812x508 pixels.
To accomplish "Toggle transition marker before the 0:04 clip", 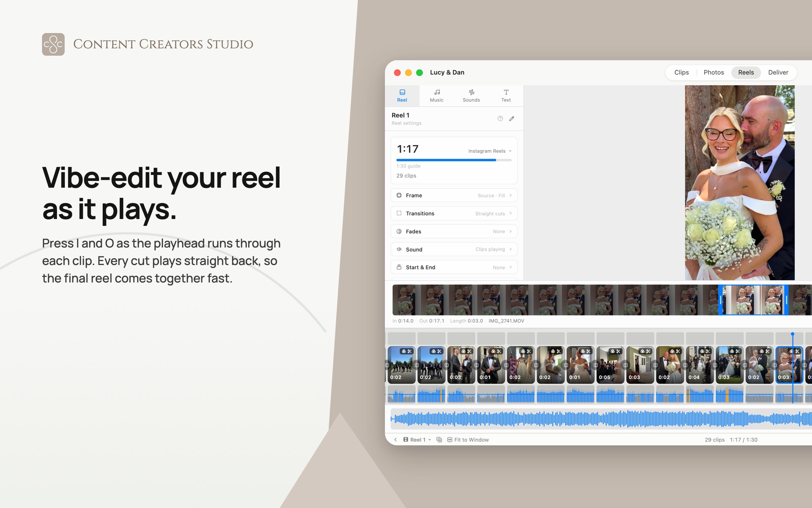I will pos(685,365).
